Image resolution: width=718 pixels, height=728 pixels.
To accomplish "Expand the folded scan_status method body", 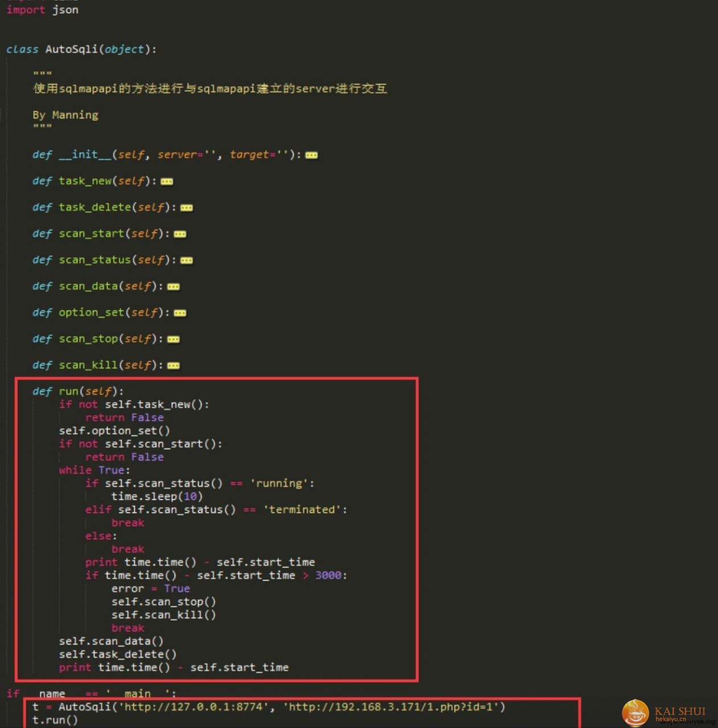I will (x=187, y=260).
